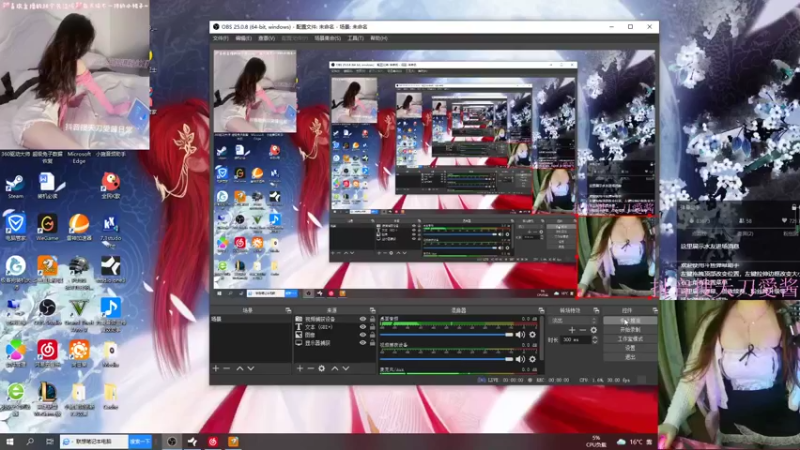Click the 开始录制 start recording button
The height and width of the screenshot is (450, 800).
pyautogui.click(x=630, y=330)
